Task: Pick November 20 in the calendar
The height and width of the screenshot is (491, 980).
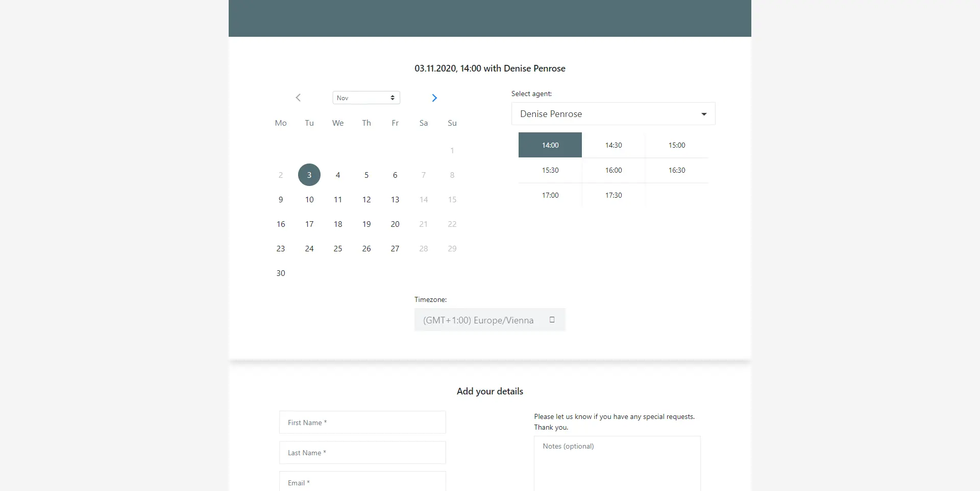Action: click(x=395, y=224)
